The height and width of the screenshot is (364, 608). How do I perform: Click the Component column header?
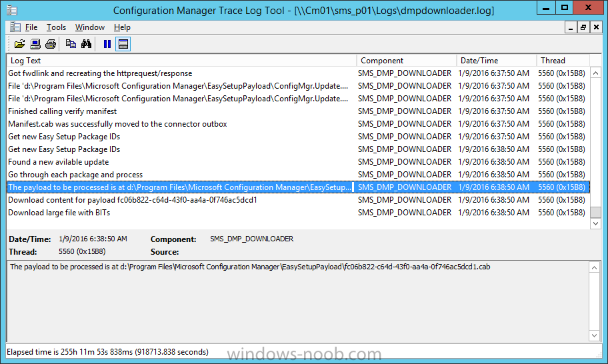coord(407,61)
